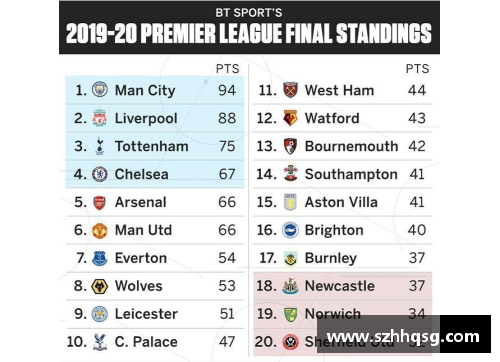Click the Man City club crest
The height and width of the screenshot is (362, 500).
click(100, 90)
